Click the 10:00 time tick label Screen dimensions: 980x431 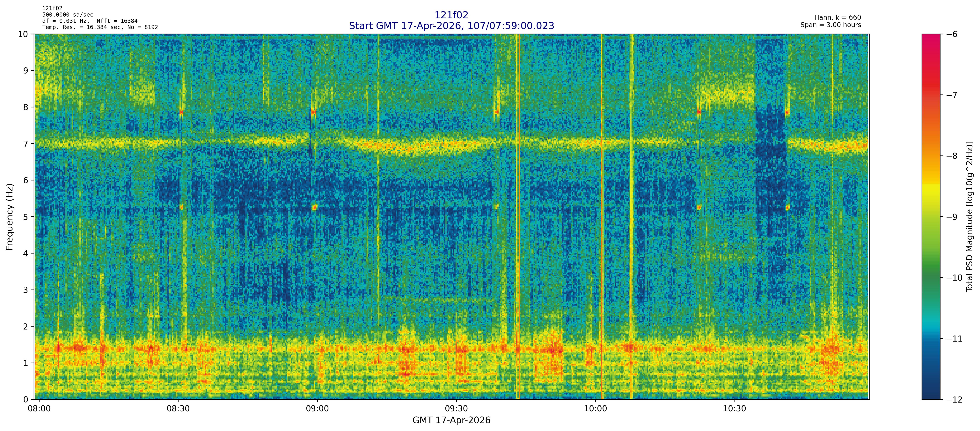tap(595, 409)
